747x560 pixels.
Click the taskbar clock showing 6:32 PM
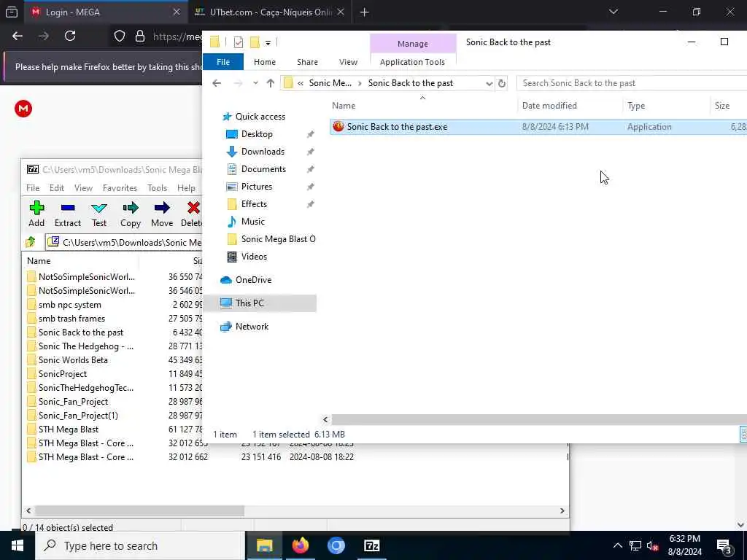pos(684,545)
